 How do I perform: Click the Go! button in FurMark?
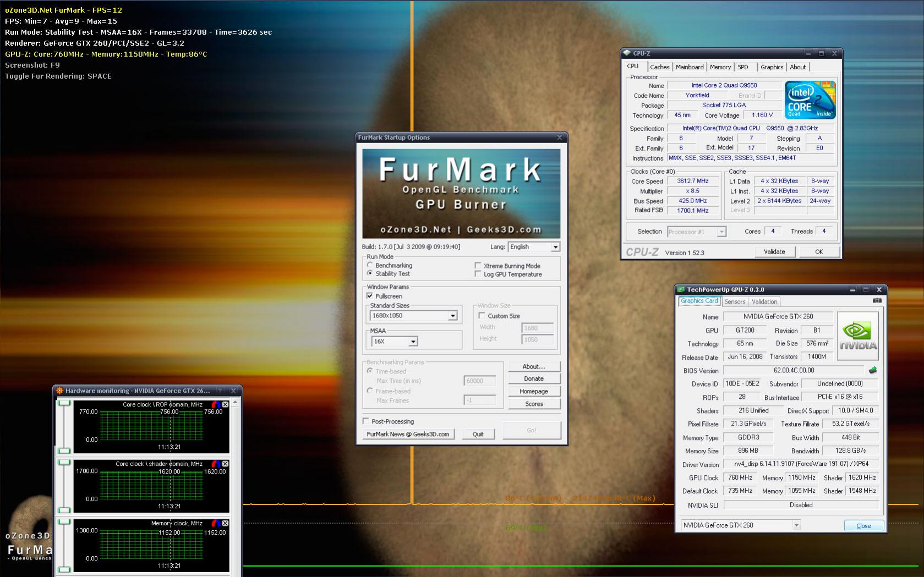click(532, 430)
